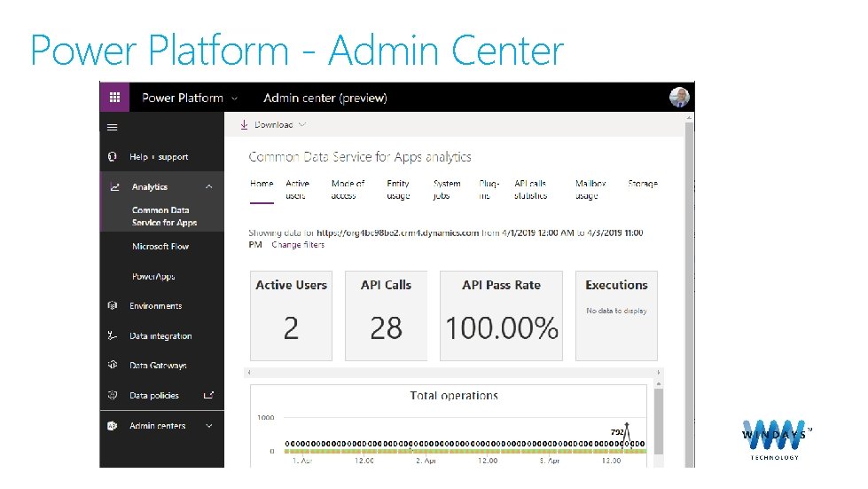Open the app launcher waffle icon
Image resolution: width=868 pixels, height=489 pixels.
(114, 98)
